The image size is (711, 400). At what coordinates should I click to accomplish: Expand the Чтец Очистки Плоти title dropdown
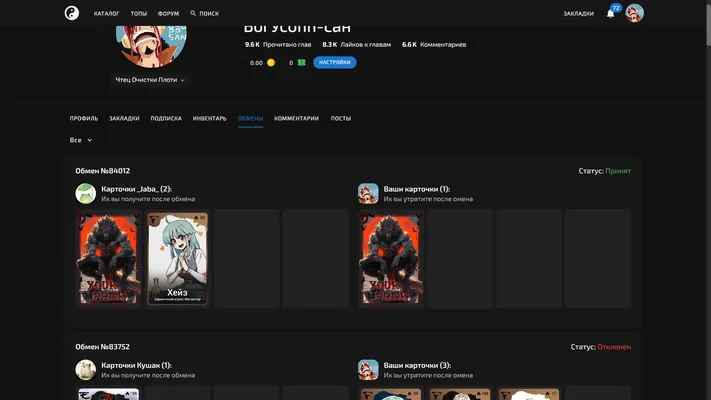150,80
